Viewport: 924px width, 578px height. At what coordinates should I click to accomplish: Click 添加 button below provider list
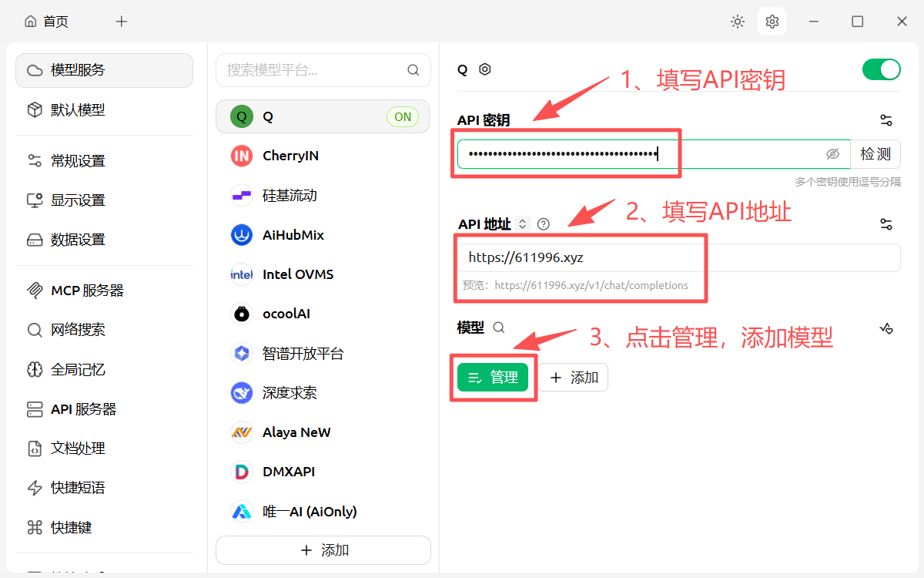coord(323,550)
